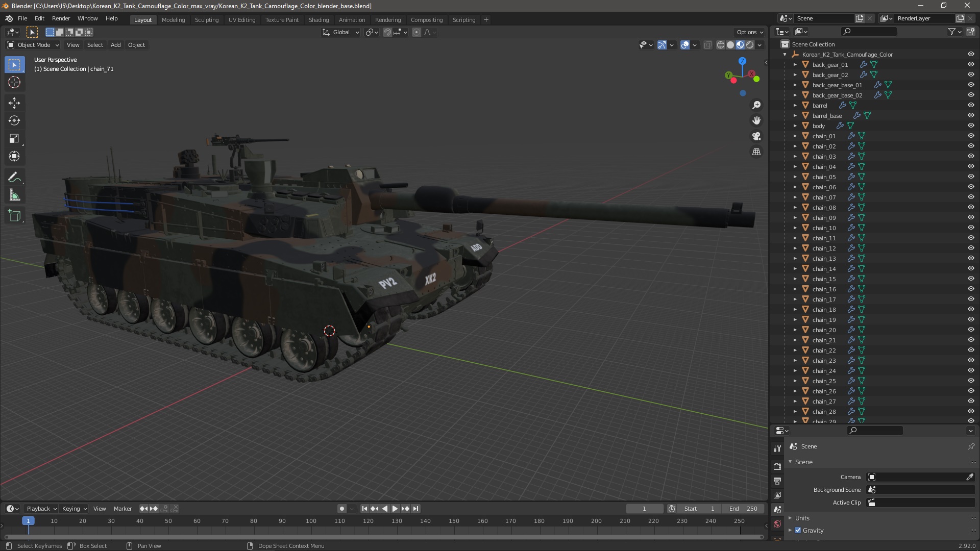Hide barrel object with eye icon
This screenshot has height=551, width=980.
[x=971, y=105]
